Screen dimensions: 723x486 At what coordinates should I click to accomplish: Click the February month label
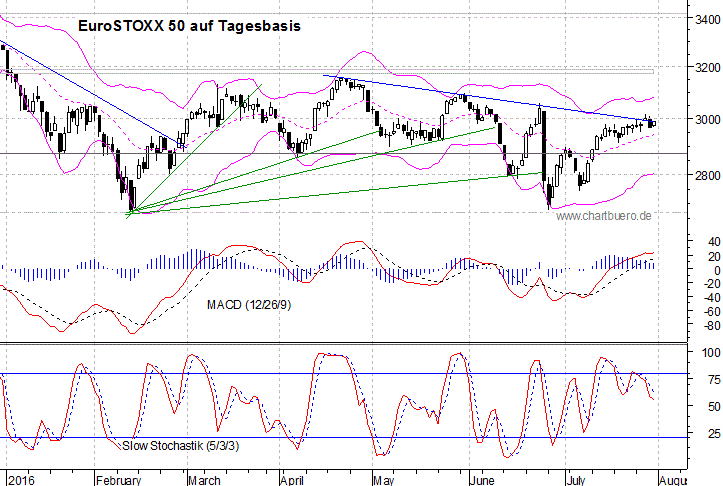click(119, 480)
